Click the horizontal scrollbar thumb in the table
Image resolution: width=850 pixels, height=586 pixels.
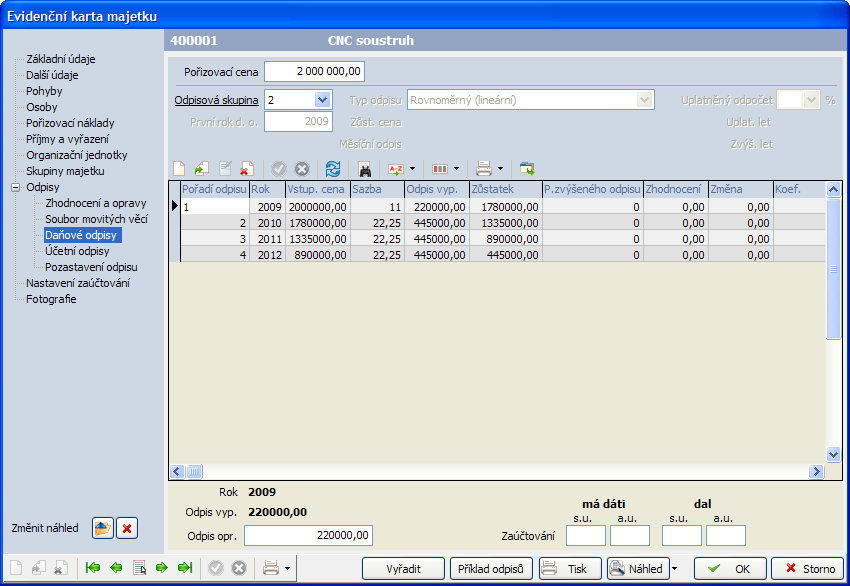click(195, 472)
